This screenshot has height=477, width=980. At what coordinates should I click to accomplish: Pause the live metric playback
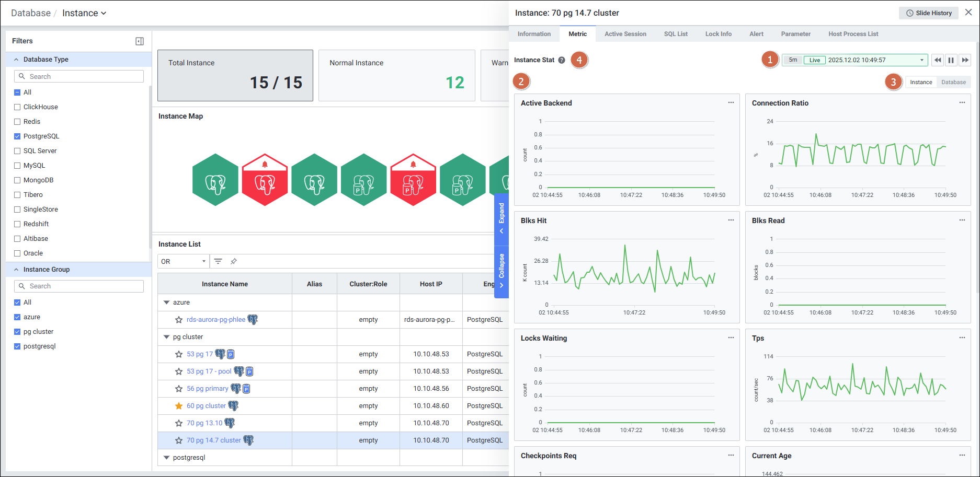coord(951,60)
